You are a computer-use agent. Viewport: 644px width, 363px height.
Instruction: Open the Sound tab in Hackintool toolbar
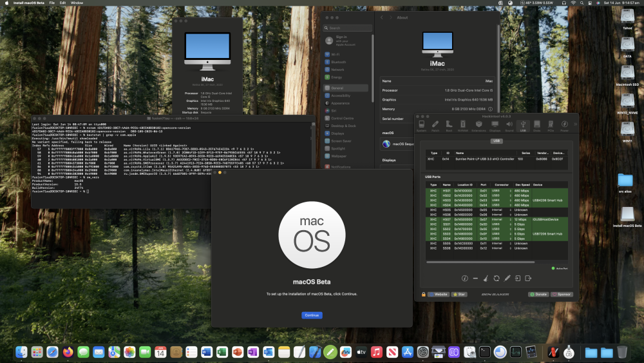pyautogui.click(x=509, y=126)
